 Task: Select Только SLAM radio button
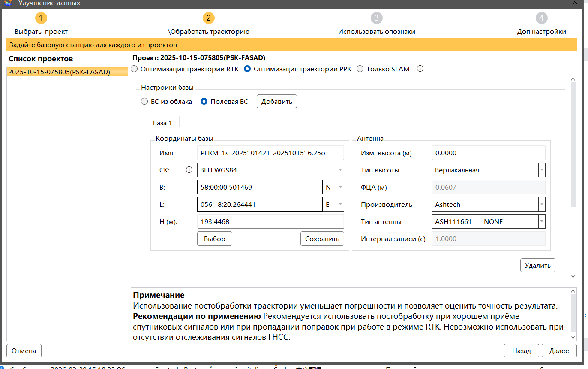click(360, 69)
